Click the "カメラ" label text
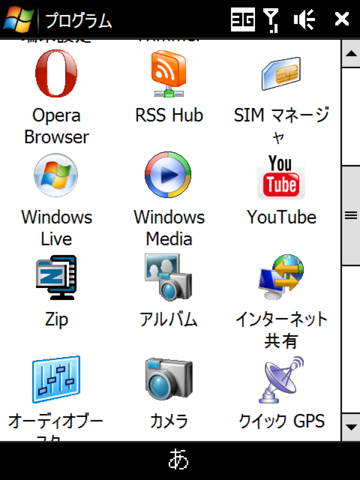Screen dimensions: 360x480 pos(169,421)
